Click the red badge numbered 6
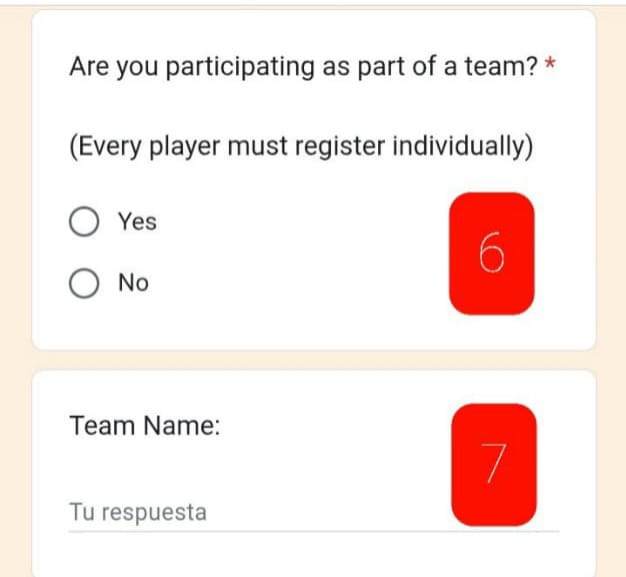The image size is (626, 577). click(x=491, y=254)
